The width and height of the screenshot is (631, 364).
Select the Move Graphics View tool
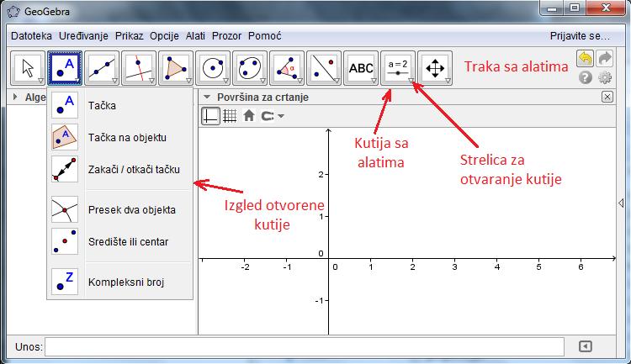pyautogui.click(x=435, y=68)
